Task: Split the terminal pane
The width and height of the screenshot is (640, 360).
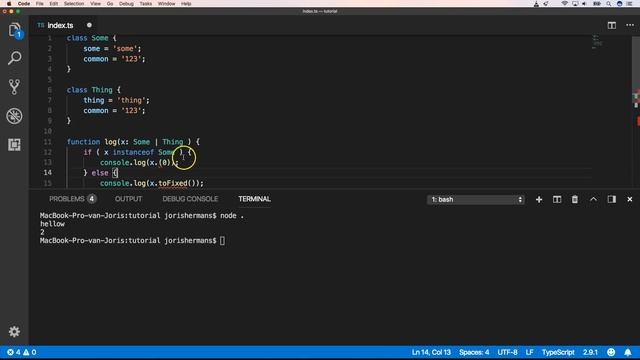Action: click(x=557, y=199)
